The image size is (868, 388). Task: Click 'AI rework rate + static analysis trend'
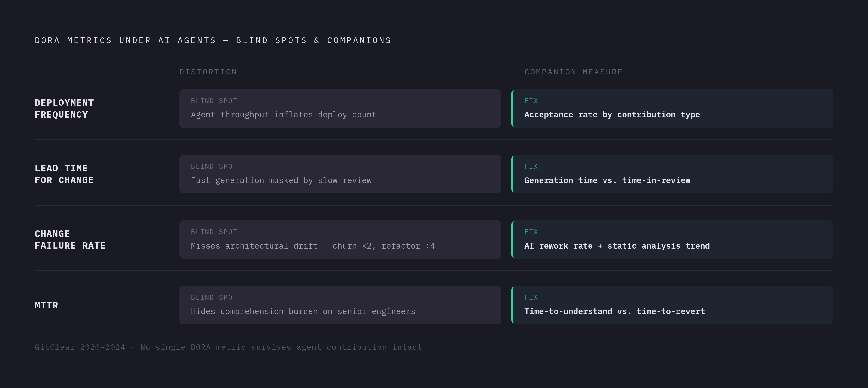tap(617, 246)
